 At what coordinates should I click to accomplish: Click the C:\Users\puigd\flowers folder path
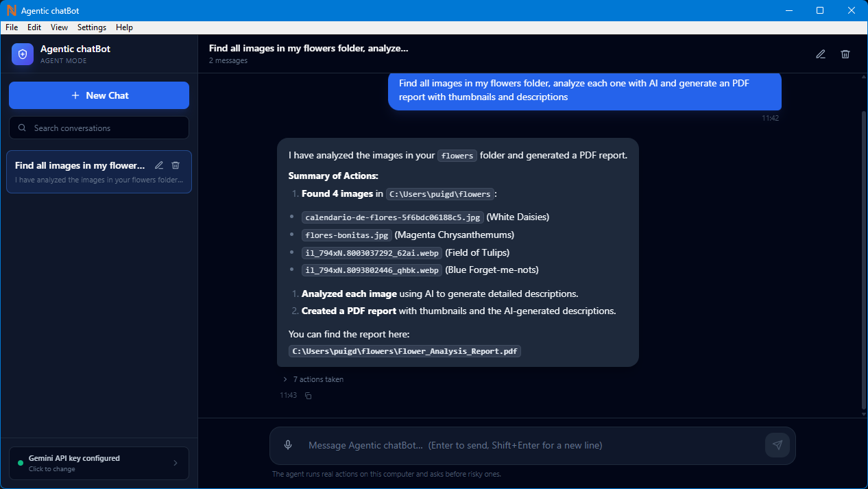[x=440, y=194]
